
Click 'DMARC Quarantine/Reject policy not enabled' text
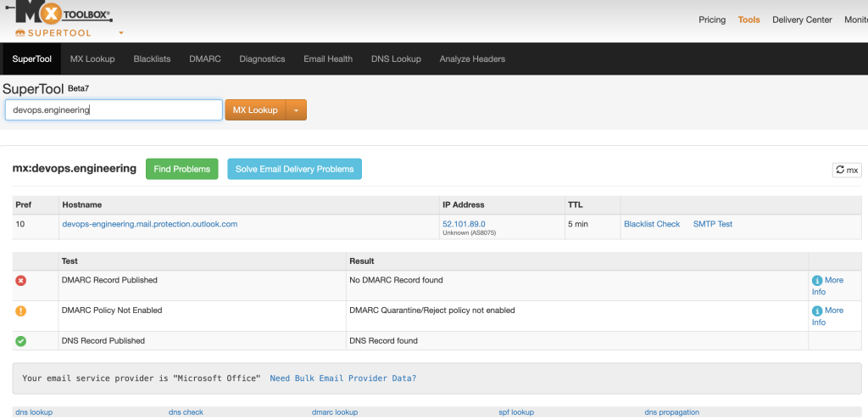(432, 311)
